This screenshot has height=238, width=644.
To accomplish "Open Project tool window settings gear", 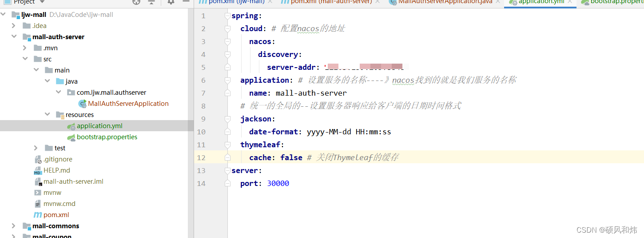I will click(x=171, y=2).
